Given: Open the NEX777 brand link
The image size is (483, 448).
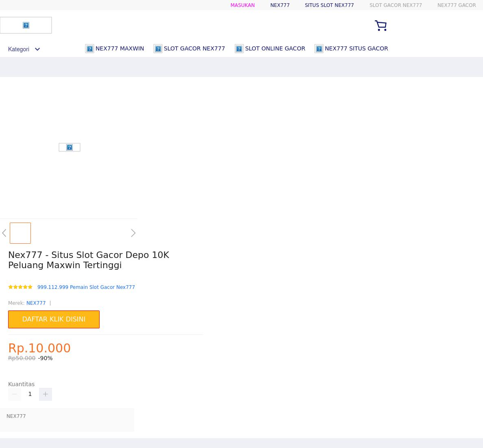Looking at the screenshot, I should pyautogui.click(x=36, y=303).
